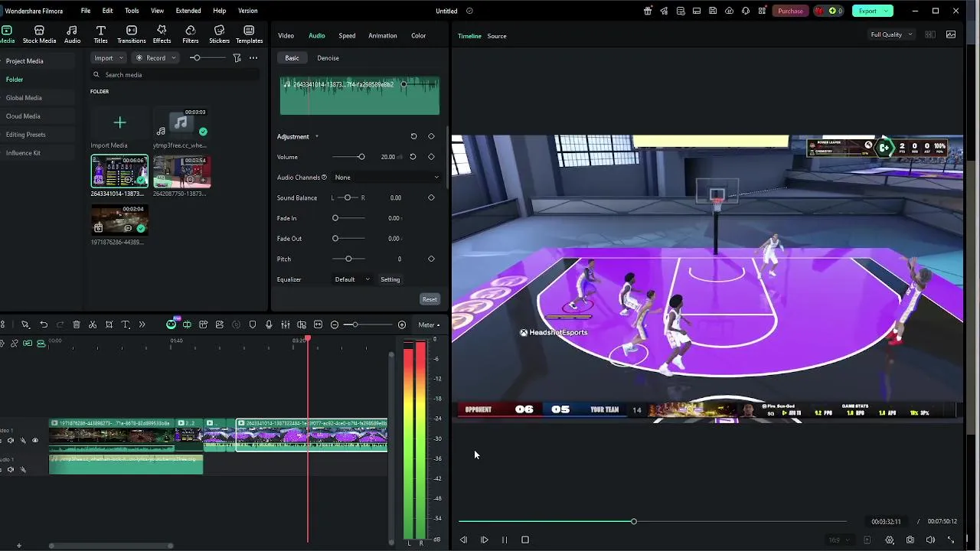The image size is (980, 551).
Task: Open the Extended menu
Action: (188, 11)
